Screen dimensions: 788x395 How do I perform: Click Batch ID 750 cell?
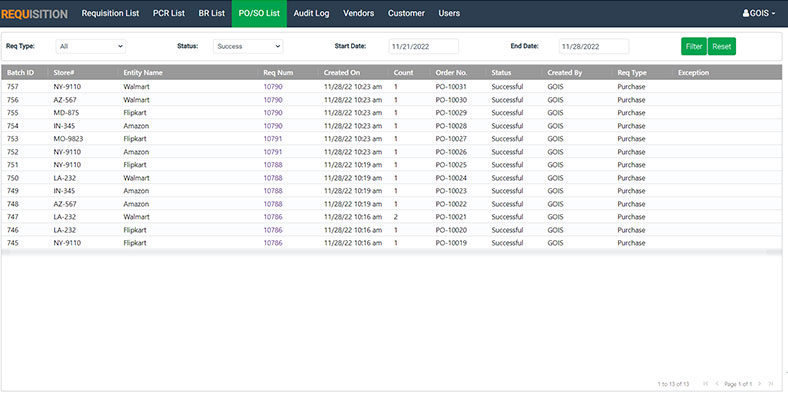13,178
